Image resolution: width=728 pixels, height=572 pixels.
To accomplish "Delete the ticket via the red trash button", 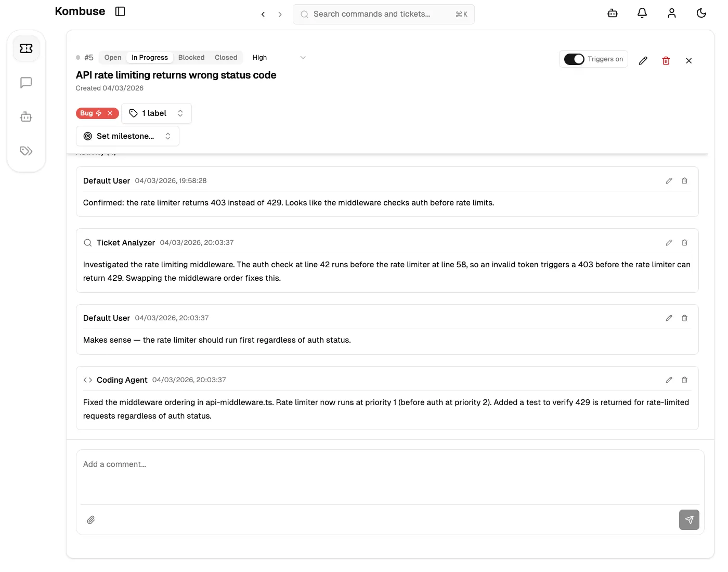I will [x=666, y=60].
